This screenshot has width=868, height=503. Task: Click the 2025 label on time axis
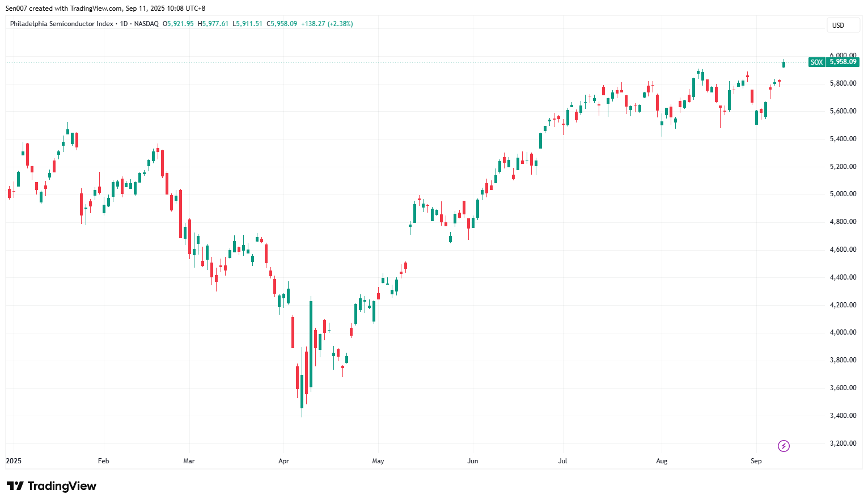click(x=14, y=461)
